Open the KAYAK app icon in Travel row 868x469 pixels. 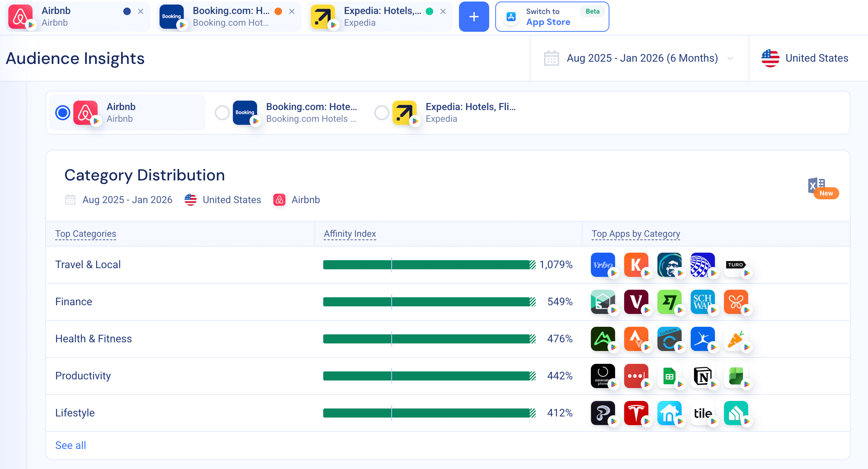pyautogui.click(x=636, y=265)
